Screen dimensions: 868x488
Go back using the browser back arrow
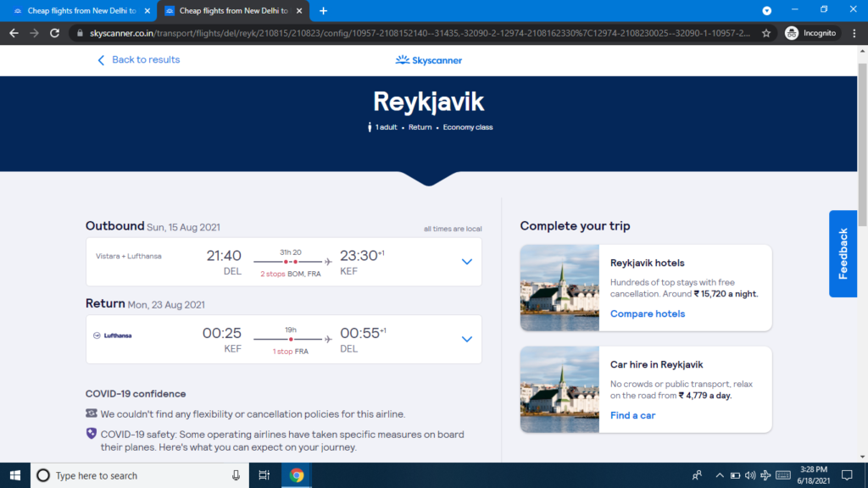[14, 33]
